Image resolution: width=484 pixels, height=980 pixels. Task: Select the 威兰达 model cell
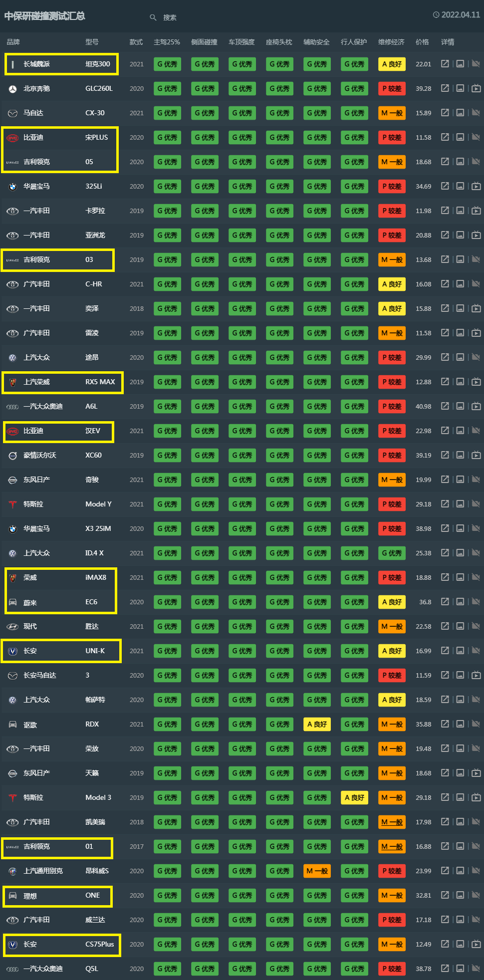click(95, 920)
